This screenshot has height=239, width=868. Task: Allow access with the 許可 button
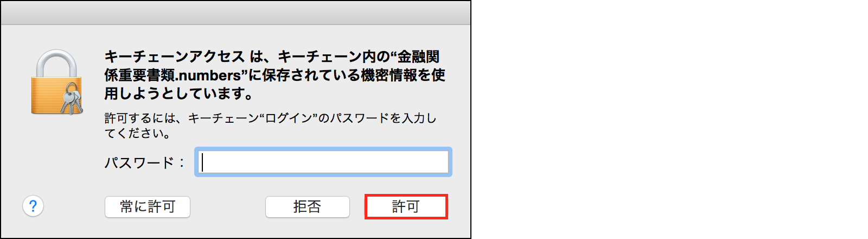pyautogui.click(x=406, y=207)
